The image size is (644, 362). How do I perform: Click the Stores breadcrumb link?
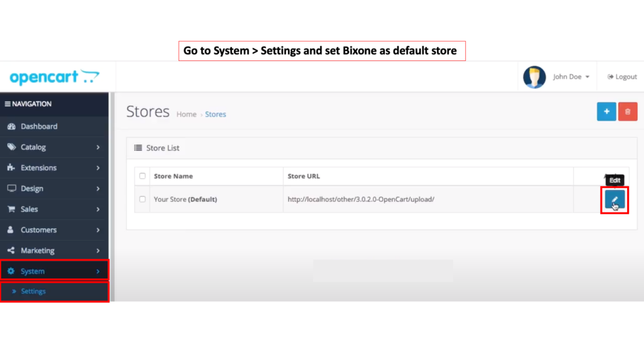(x=216, y=114)
